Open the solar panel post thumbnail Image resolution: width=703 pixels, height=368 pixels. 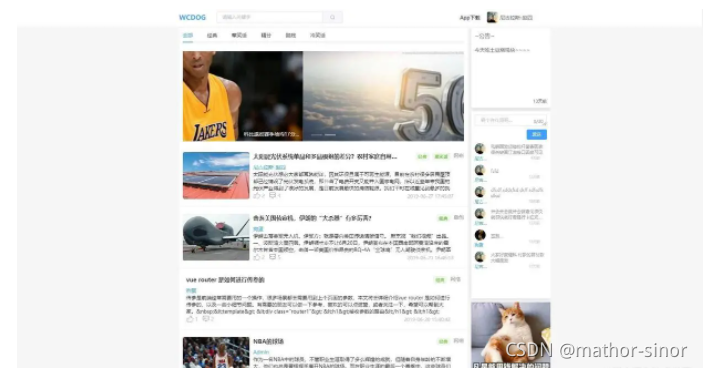click(216, 175)
